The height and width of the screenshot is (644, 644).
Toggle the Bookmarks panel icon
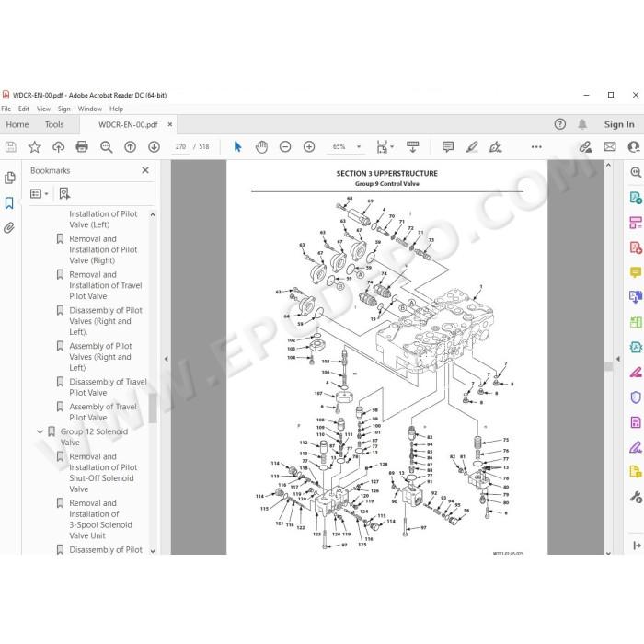(x=9, y=203)
